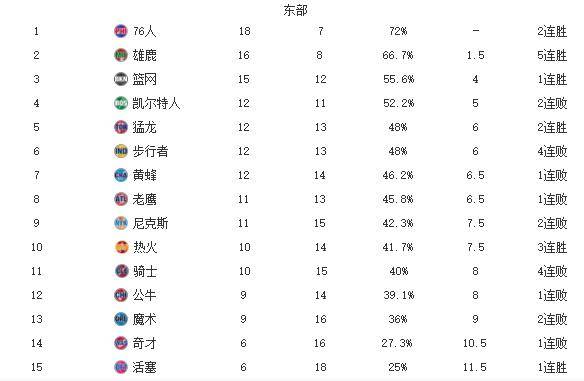Open the 骑士 team name link
584x381 pixels.
[145, 272]
